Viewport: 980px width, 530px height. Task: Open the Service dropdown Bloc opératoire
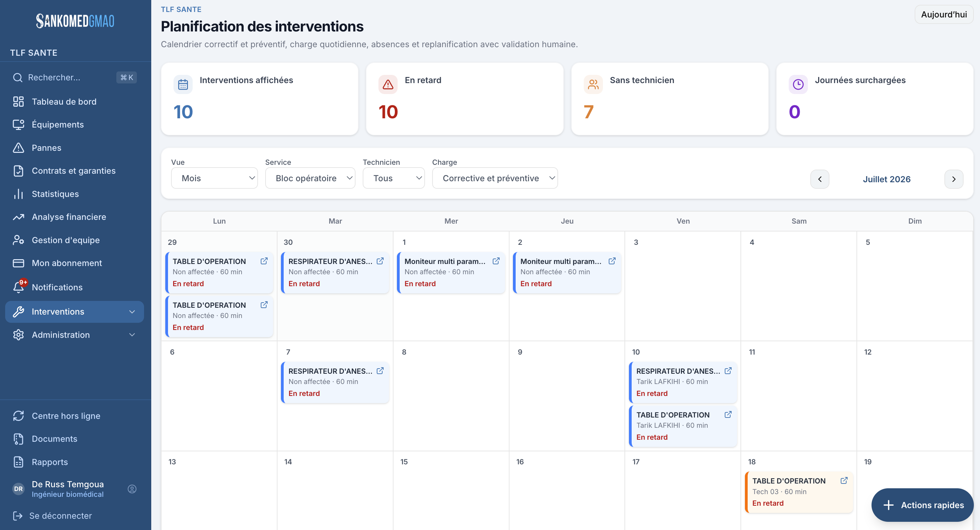(x=310, y=178)
